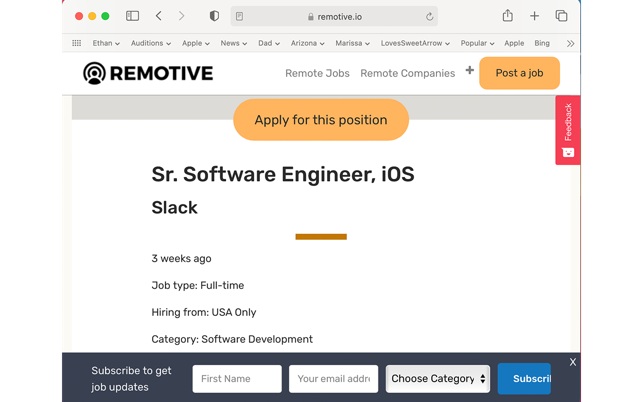Click "Job type: Full-time" text

click(x=198, y=286)
